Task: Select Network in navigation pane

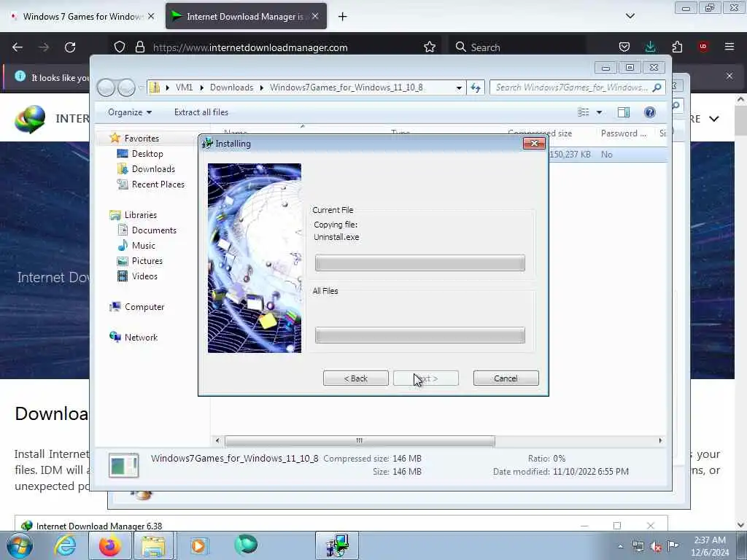Action: 141,338
